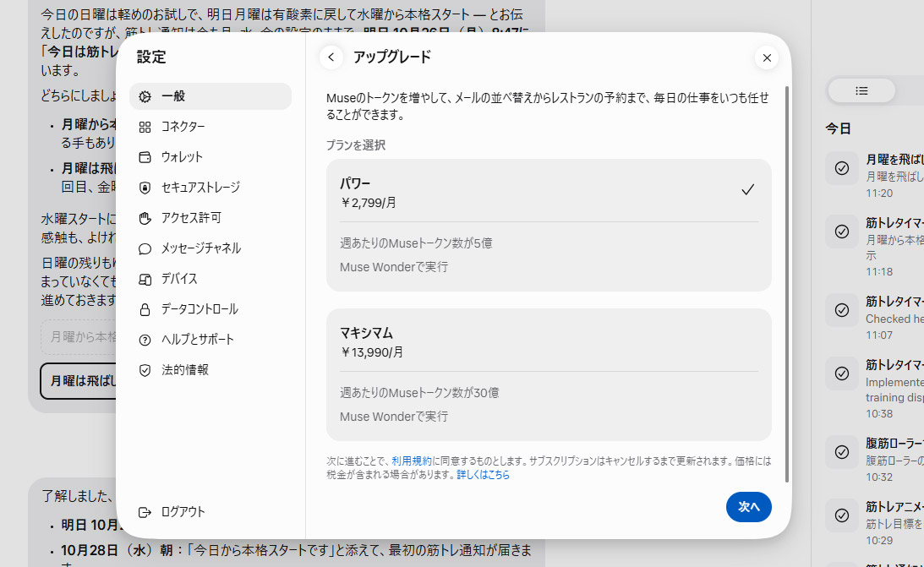
Task: Click the 月曜は飛ばし button in background chat
Action: 79,381
